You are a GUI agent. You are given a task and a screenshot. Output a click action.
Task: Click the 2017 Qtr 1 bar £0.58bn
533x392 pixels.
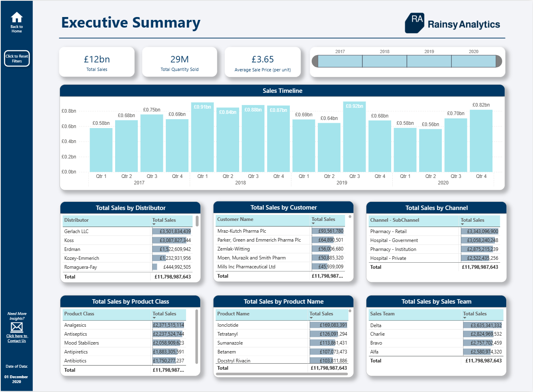[x=101, y=150]
